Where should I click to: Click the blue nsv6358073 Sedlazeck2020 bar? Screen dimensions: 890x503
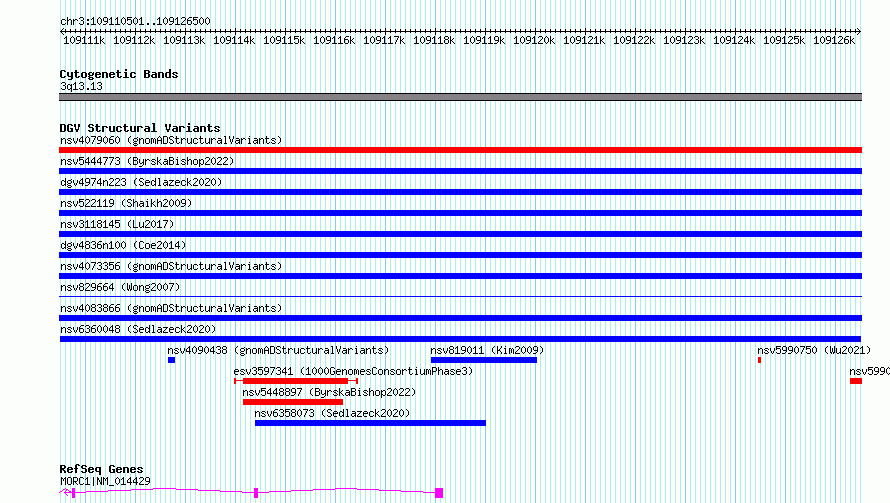click(371, 423)
